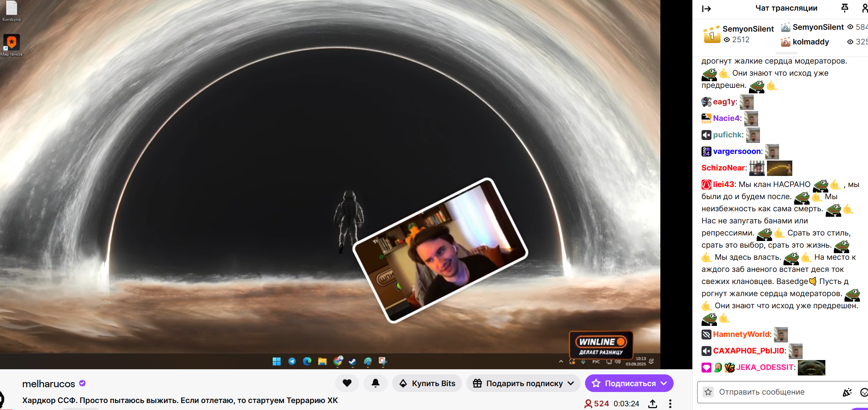
Task: Select first-place SemyonSilent leaderboard entry
Action: 747,29
